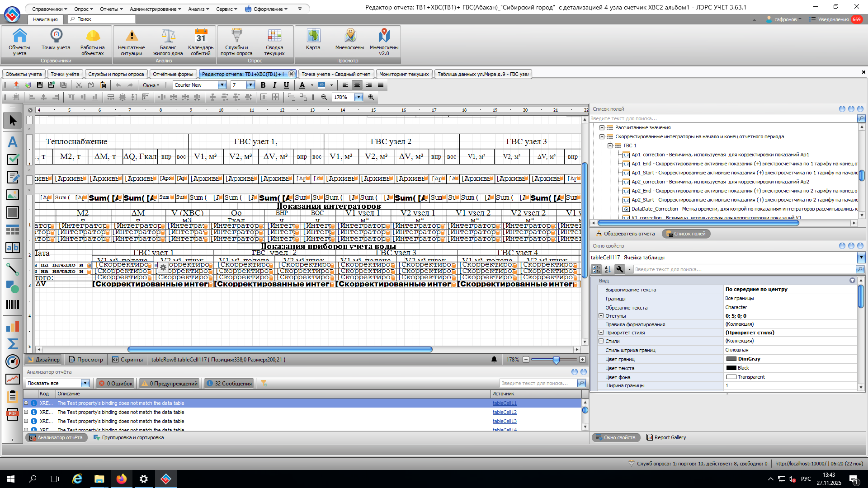The width and height of the screenshot is (868, 488).
Task: Select the Label (A) tool in toolbox
Action: (13, 142)
